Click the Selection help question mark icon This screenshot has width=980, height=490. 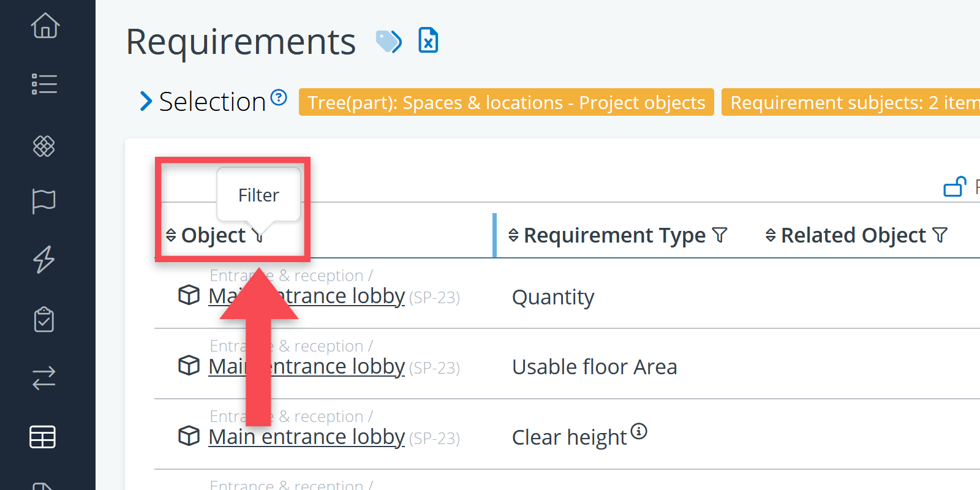coord(279,97)
